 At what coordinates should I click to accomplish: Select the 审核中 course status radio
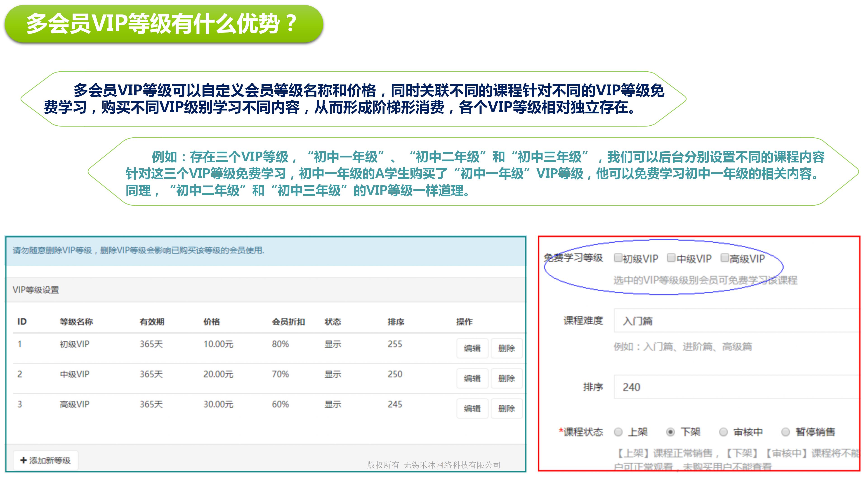point(723,432)
